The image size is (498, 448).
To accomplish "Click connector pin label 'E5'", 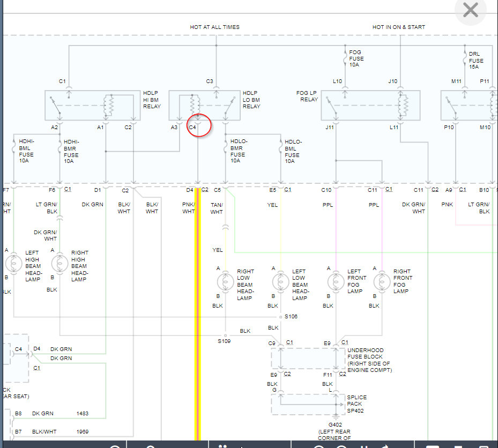I will (273, 190).
